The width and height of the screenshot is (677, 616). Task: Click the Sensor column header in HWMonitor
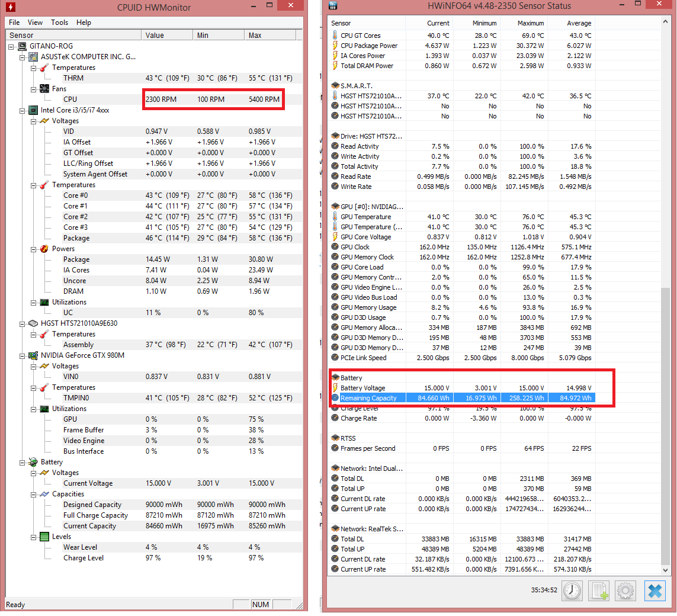click(x=73, y=36)
